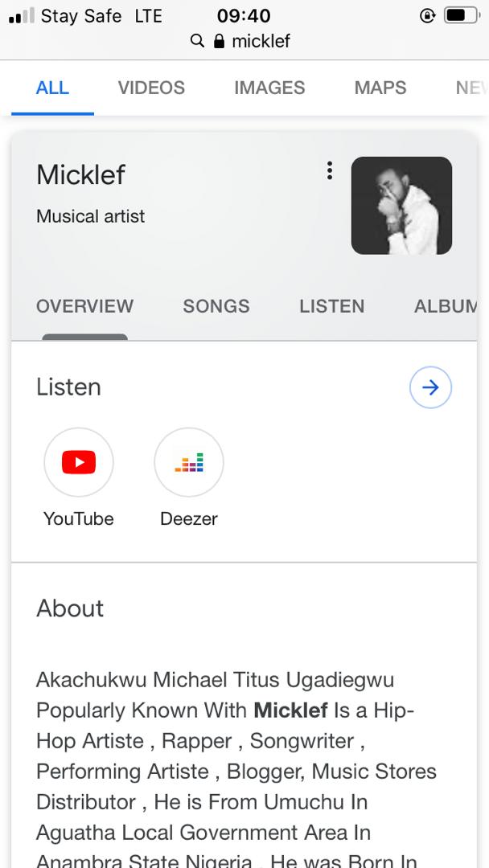Open the MAPS search tab
This screenshot has width=489, height=868.
(380, 88)
